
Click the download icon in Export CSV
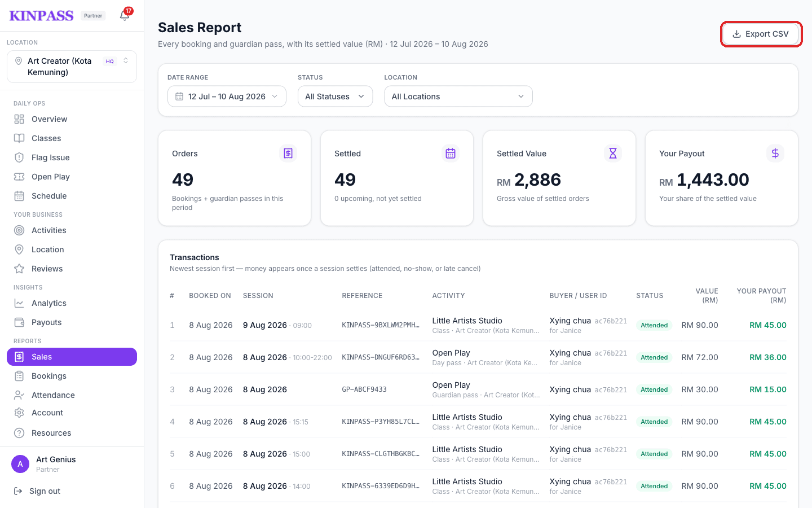[736, 34]
